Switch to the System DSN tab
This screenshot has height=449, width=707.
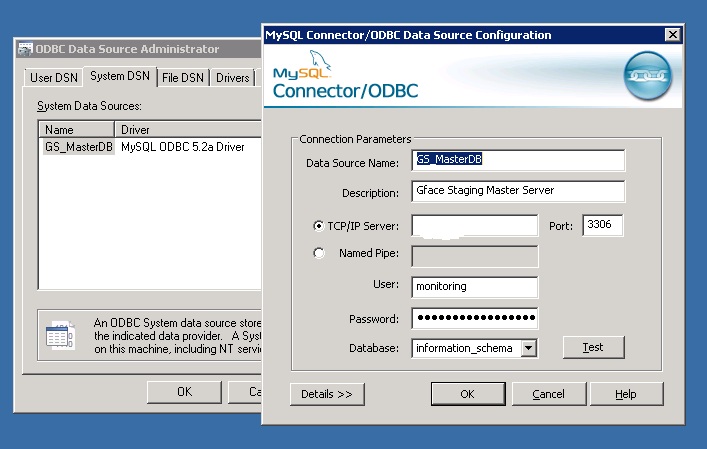120,76
